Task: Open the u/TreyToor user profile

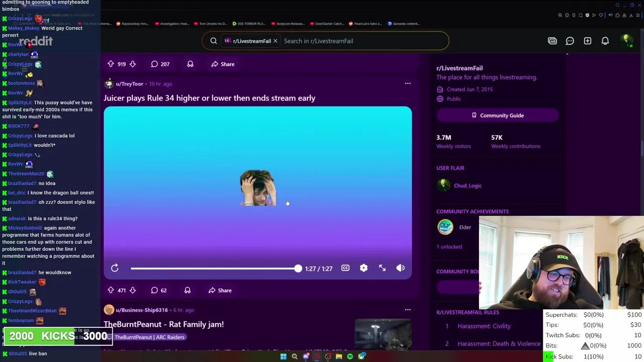Action: pos(129,83)
